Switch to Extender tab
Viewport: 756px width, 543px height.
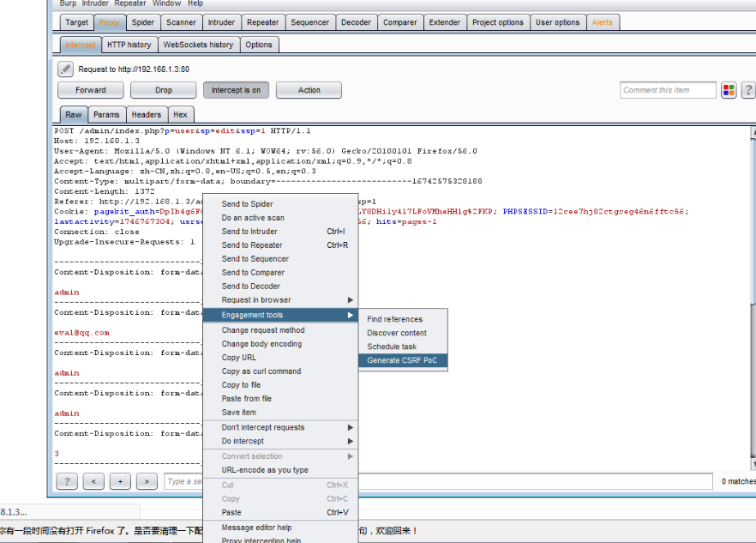click(445, 22)
